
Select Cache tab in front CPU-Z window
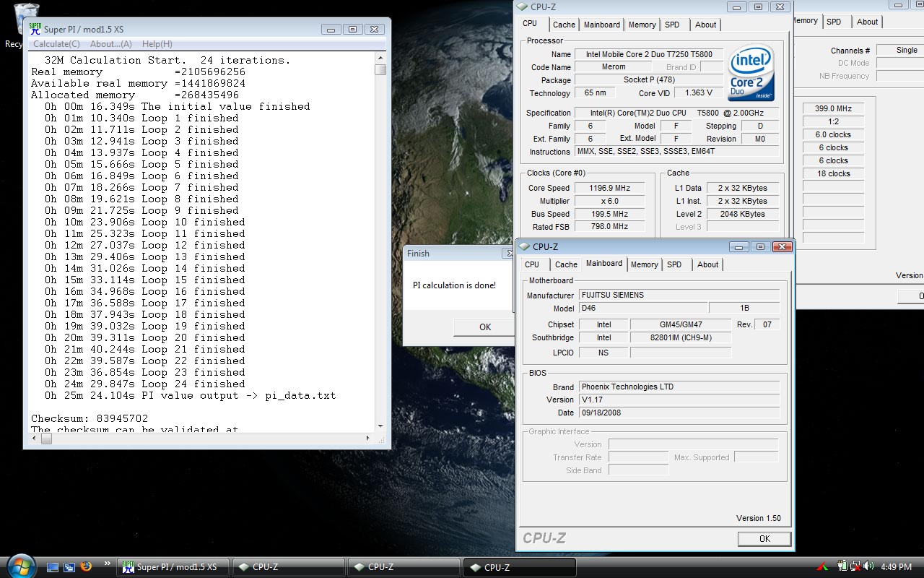pos(566,264)
